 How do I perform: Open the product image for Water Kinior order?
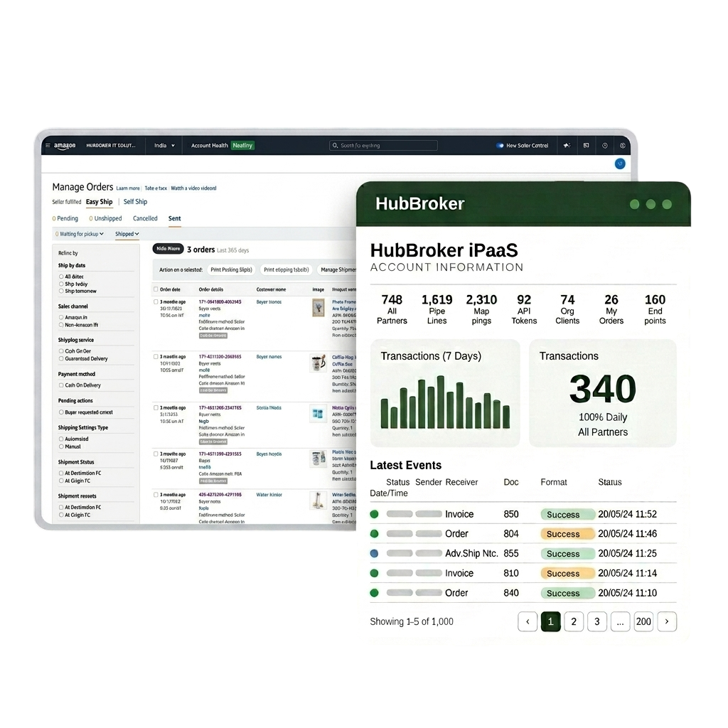tap(318, 501)
